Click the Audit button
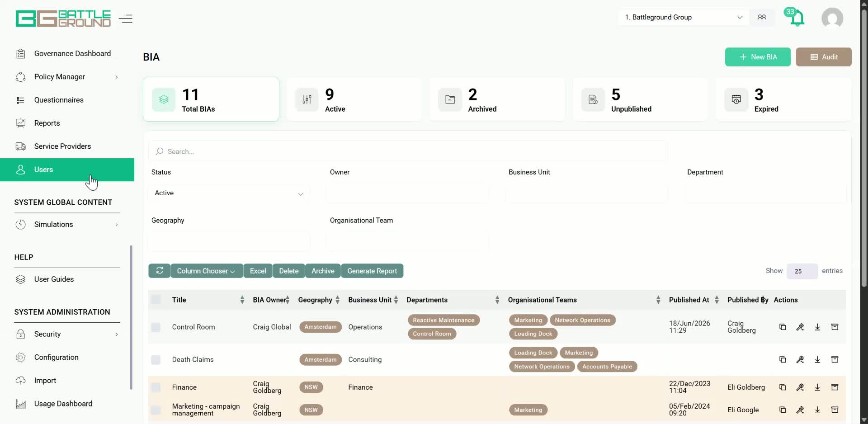Image resolution: width=868 pixels, height=424 pixels. (824, 57)
